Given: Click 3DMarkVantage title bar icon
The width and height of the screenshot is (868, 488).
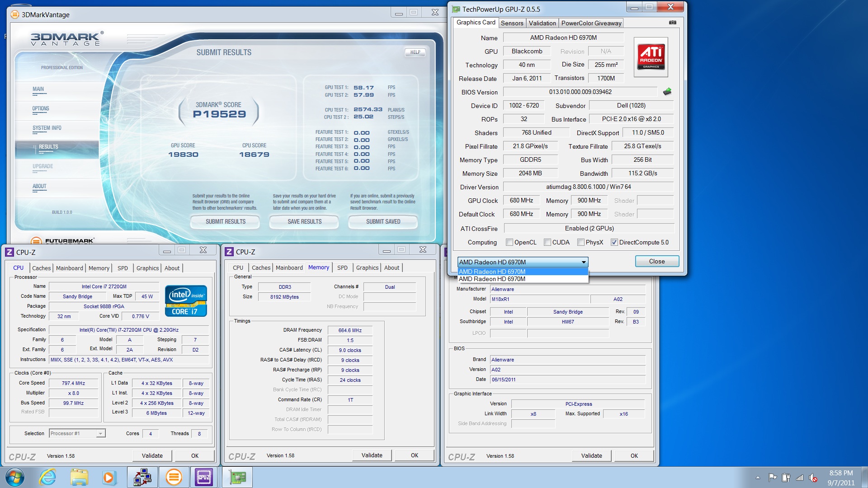Looking at the screenshot, I should tap(15, 14).
